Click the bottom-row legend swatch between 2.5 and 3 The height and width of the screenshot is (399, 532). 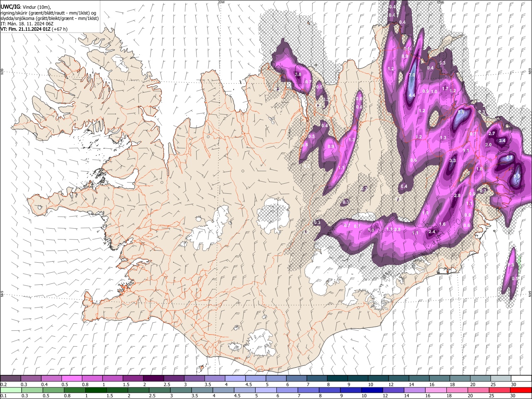pyautogui.click(x=160, y=390)
